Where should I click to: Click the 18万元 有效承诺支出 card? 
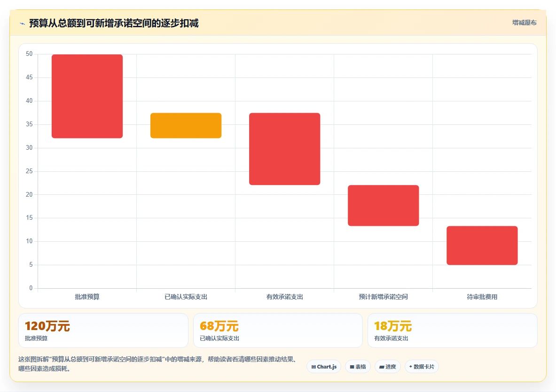tap(453, 331)
